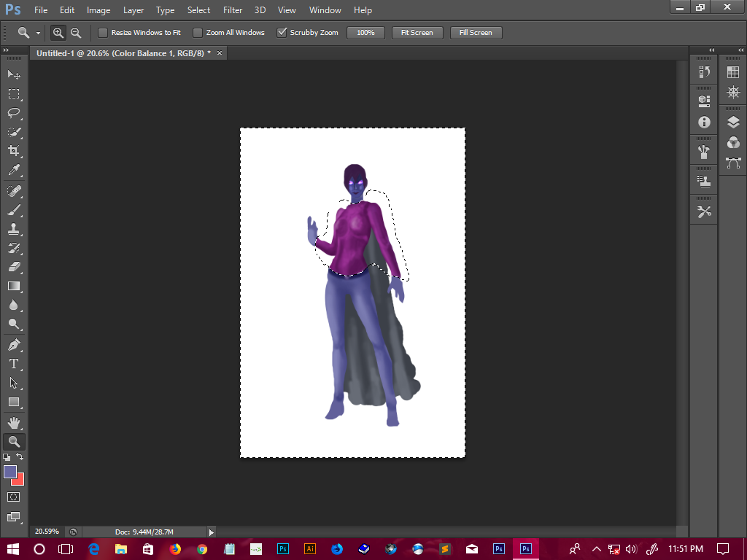Viewport: 747px width, 560px height.
Task: Click the 100% zoom button
Action: click(365, 33)
